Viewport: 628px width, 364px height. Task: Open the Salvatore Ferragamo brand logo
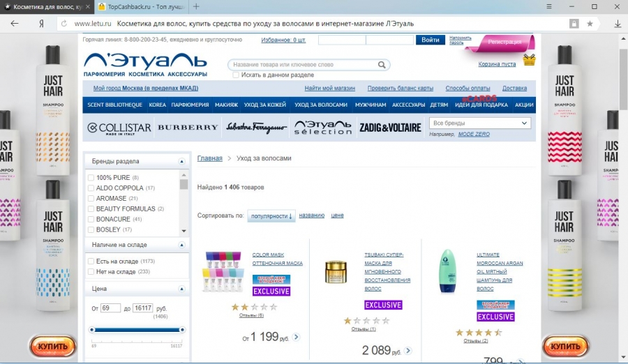coord(256,128)
